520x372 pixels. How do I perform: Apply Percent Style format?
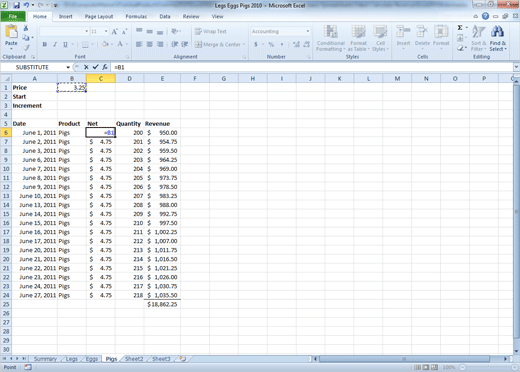coord(271,44)
